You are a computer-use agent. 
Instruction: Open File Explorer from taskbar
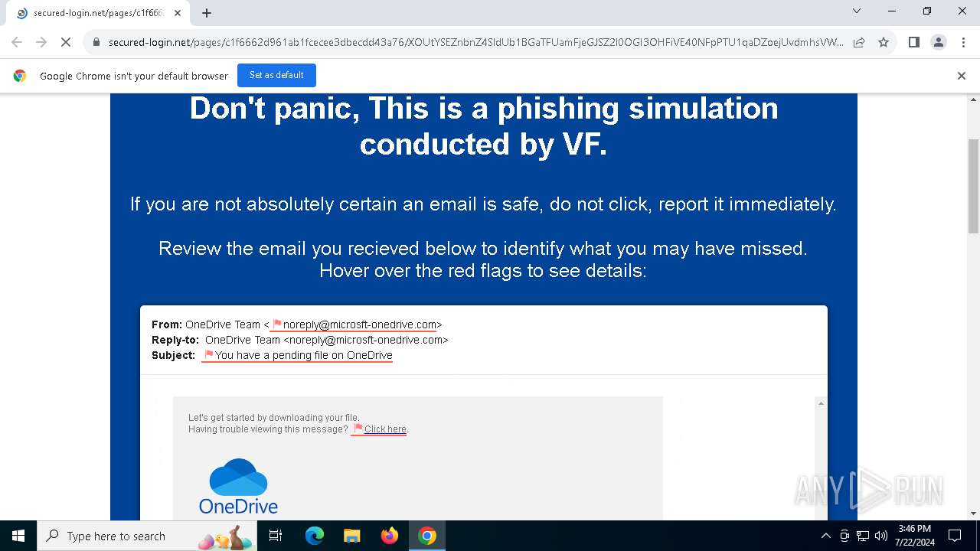(351, 536)
